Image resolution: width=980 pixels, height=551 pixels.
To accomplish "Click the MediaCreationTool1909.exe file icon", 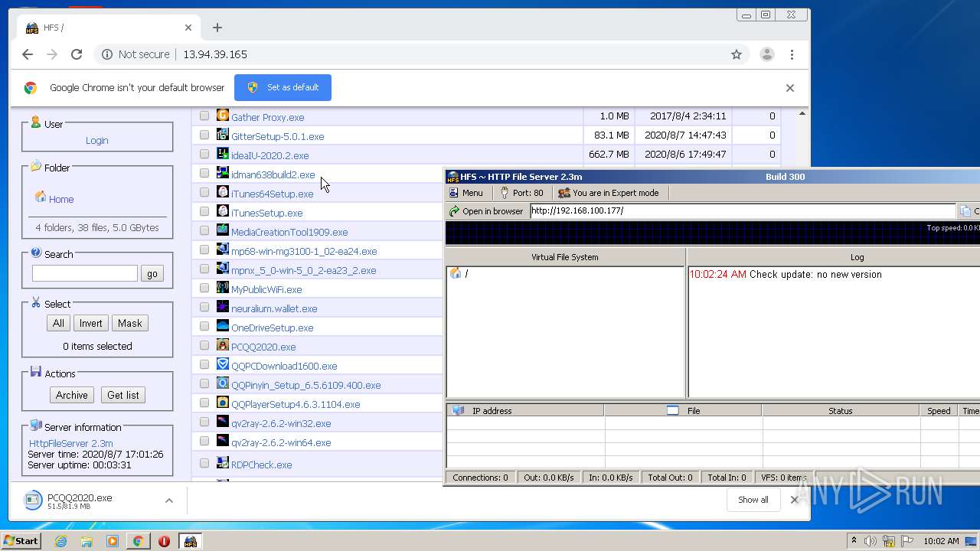I will tap(223, 230).
